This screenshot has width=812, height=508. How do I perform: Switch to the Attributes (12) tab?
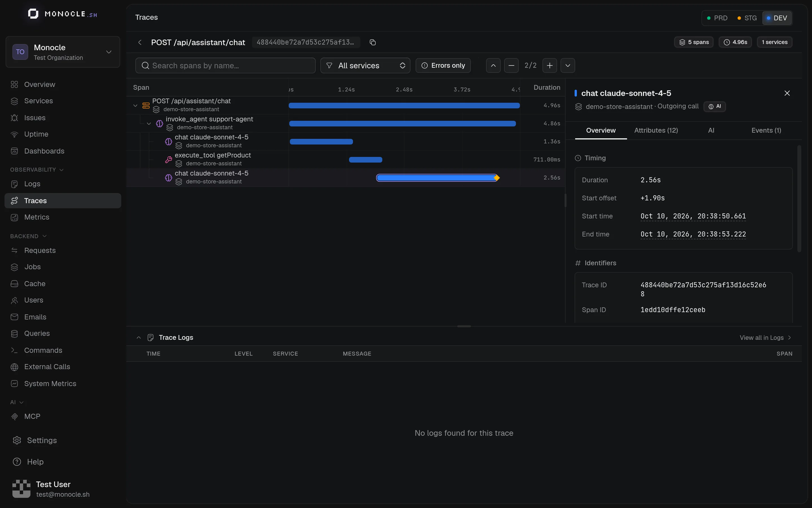656,130
